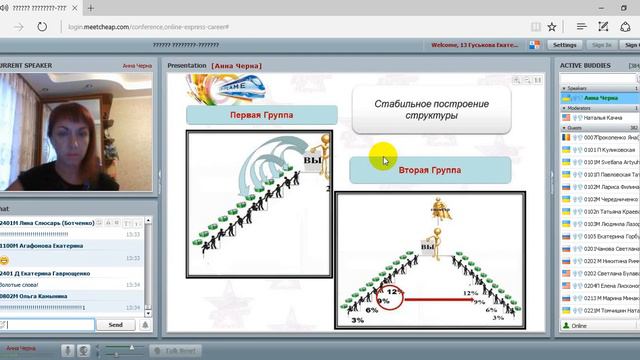Image resolution: width=640 pixels, height=360 pixels.
Task: Click the current speaker webcam video
Action: pyautogui.click(x=76, y=132)
